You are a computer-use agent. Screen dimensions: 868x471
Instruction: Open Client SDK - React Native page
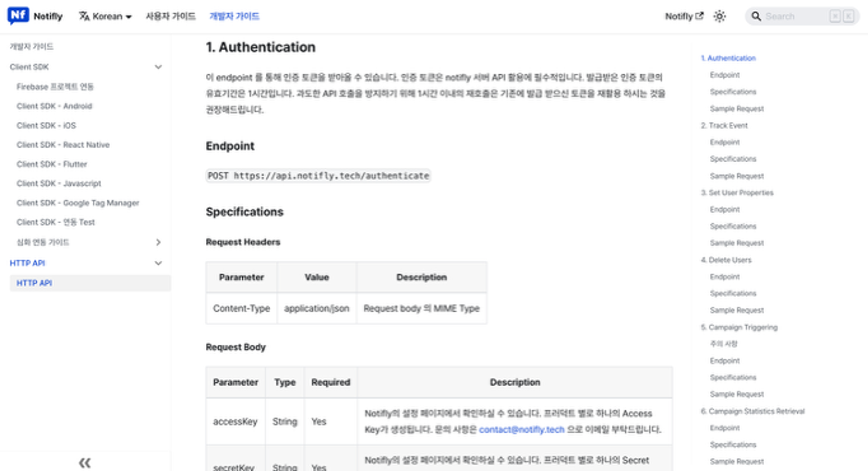63,145
